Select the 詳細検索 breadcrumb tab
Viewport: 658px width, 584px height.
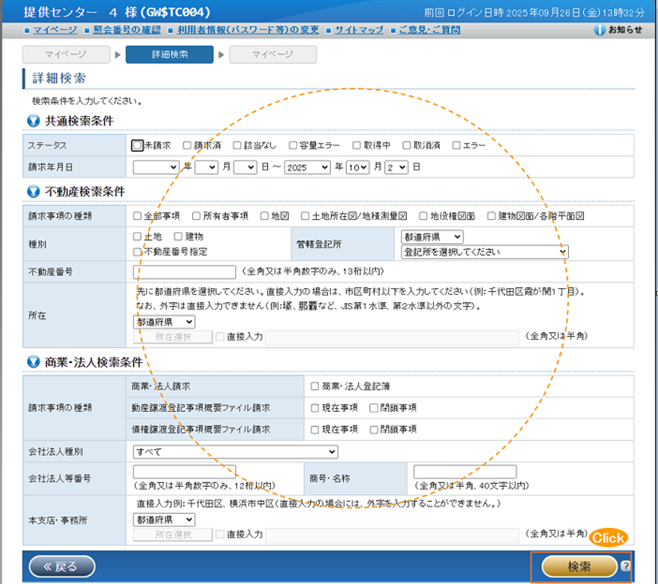[x=169, y=55]
